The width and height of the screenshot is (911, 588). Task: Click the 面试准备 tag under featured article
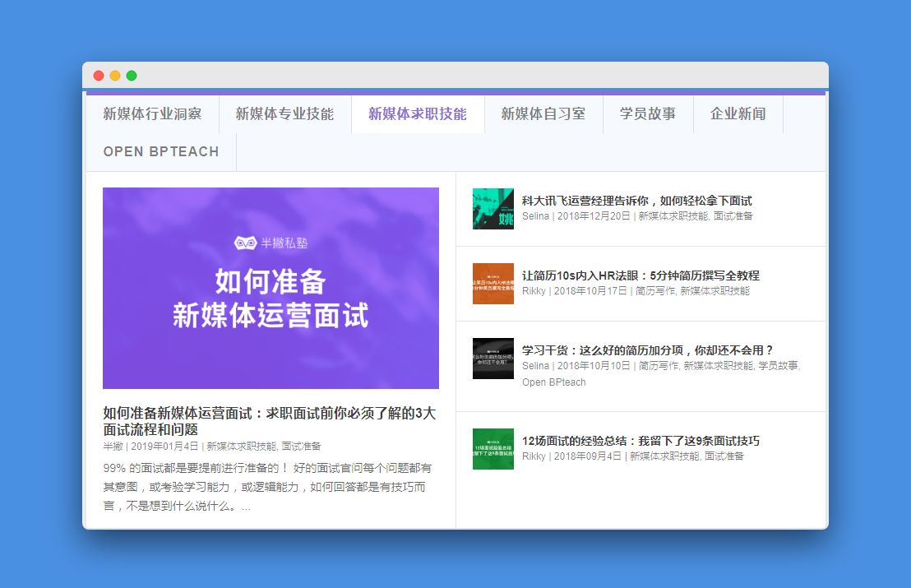tap(302, 445)
